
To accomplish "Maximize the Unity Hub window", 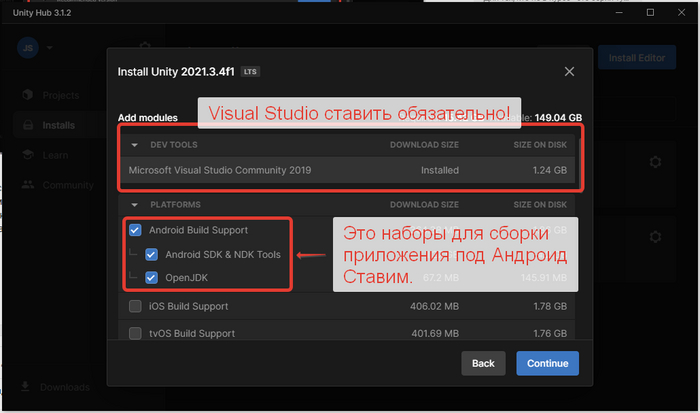I will tap(650, 13).
